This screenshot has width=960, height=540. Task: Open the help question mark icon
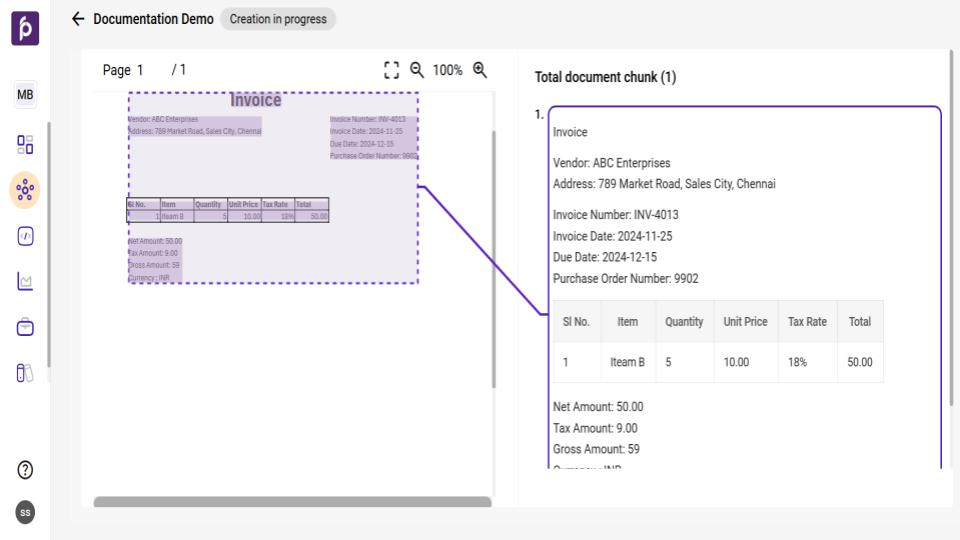click(x=25, y=470)
